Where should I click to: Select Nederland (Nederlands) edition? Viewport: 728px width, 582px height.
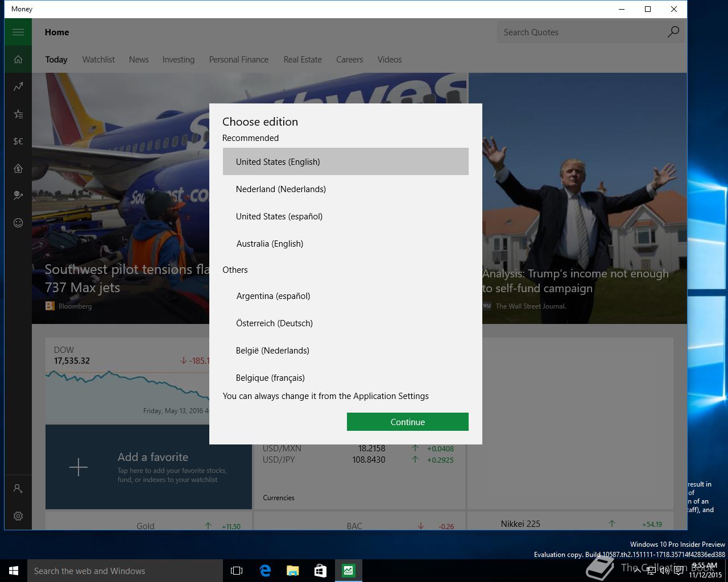tap(346, 189)
